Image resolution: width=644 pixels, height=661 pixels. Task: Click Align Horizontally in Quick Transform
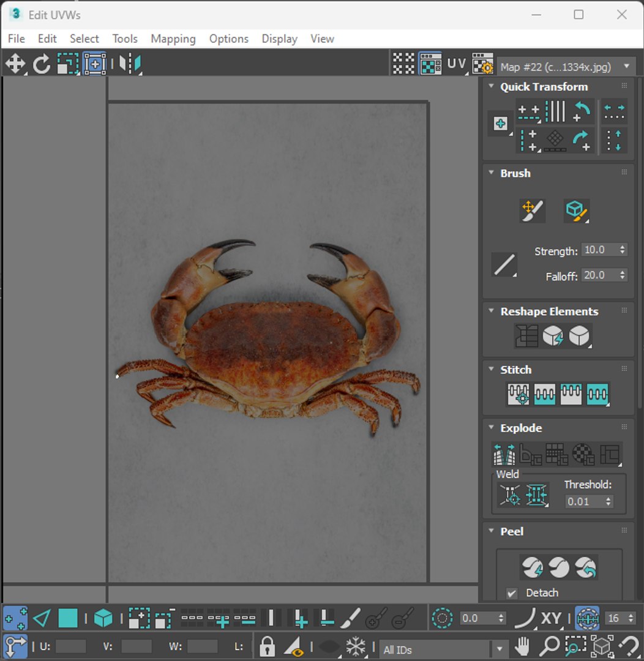[x=529, y=112]
